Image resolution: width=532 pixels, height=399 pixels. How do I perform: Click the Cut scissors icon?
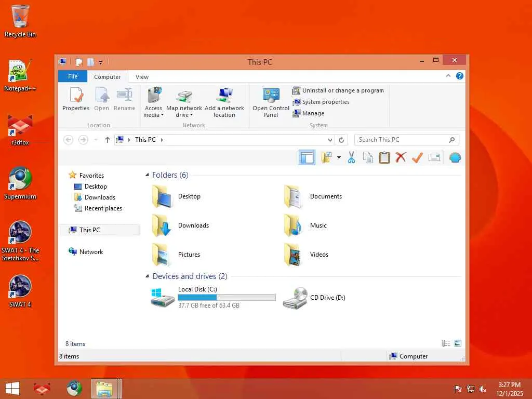coord(352,157)
